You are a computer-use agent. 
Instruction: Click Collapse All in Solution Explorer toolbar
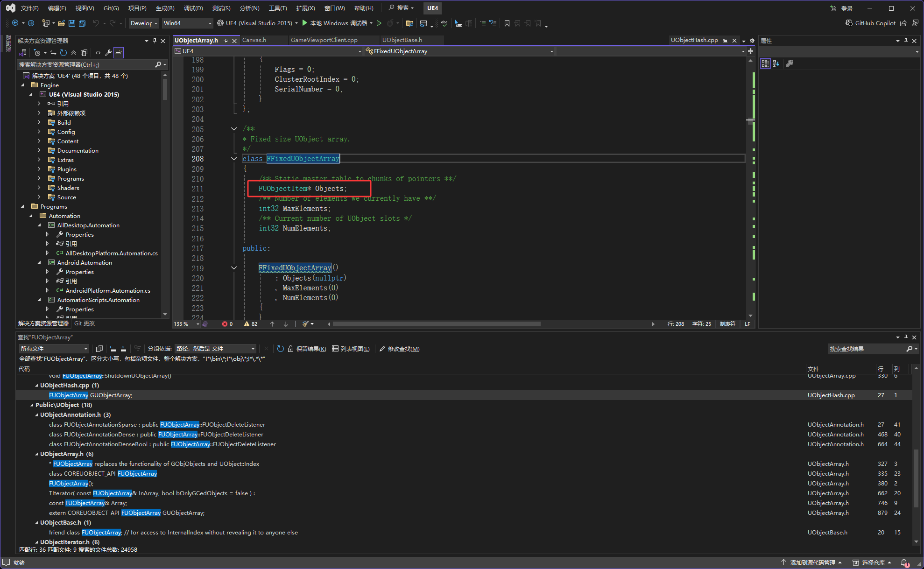coord(74,53)
